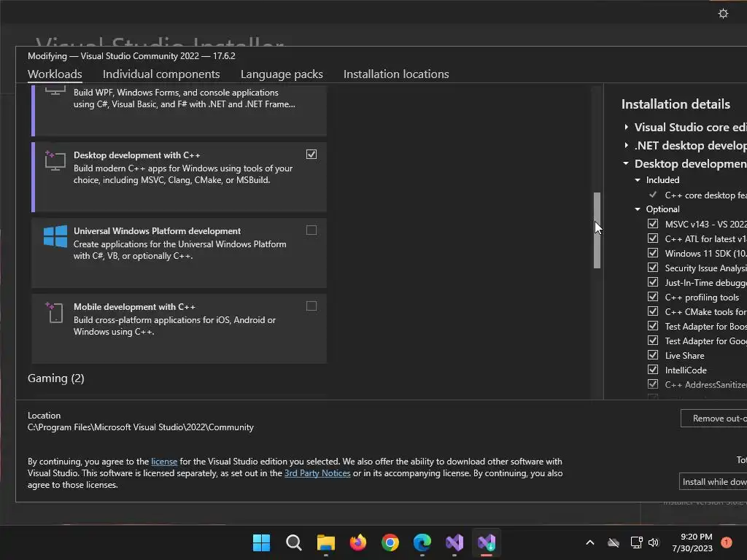Open Microsoft Edge from the taskbar
Screen dimensions: 747x560
(x=422, y=542)
